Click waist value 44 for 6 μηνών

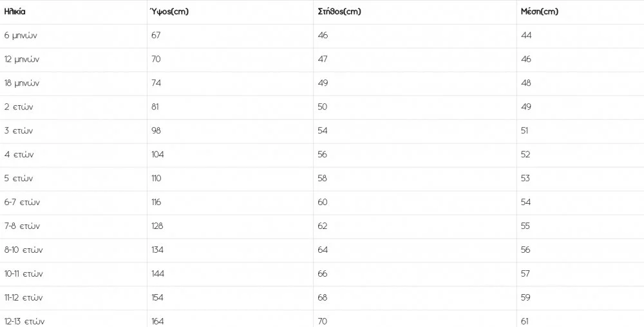pyautogui.click(x=526, y=35)
